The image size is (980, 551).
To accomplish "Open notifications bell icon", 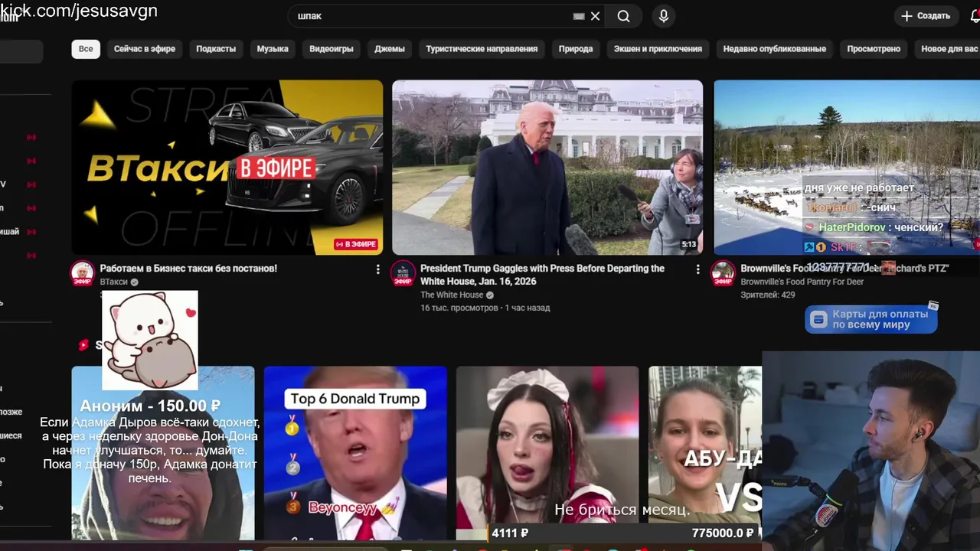I will pyautogui.click(x=975, y=16).
